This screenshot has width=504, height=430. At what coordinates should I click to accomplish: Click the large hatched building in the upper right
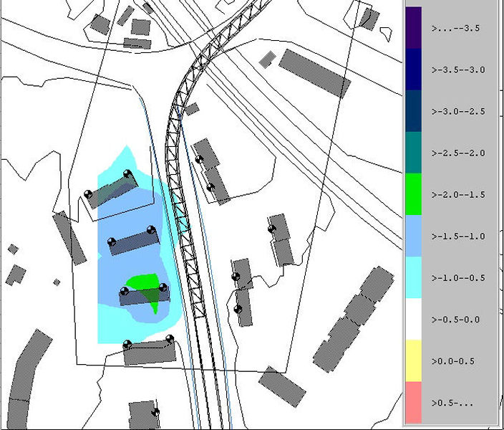(314, 72)
